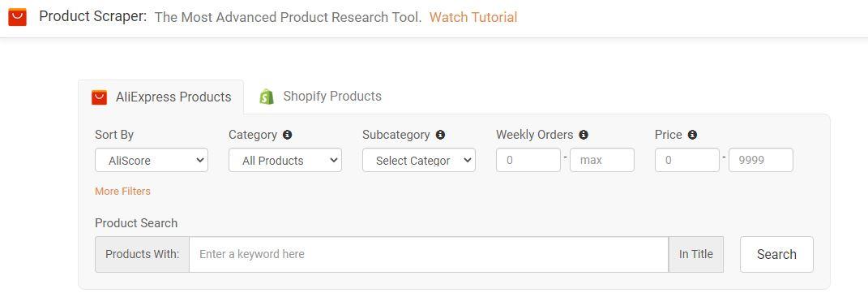The image size is (868, 293).
Task: Click the Price minimum input field
Action: 687,160
